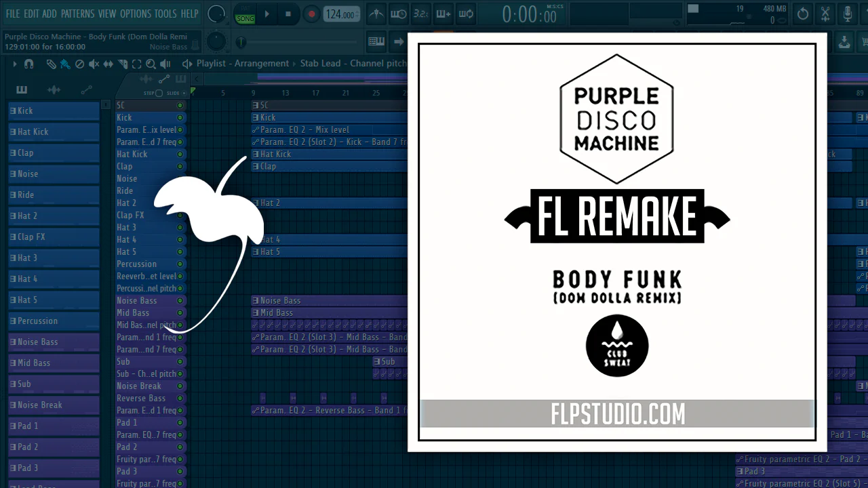
Task: Toggle the overdub/blend recording icon
Action: point(443,14)
